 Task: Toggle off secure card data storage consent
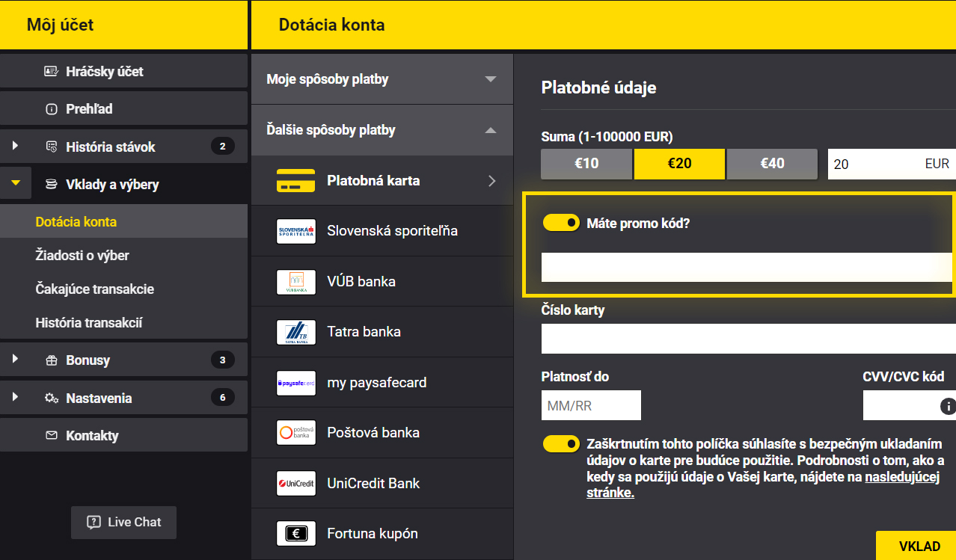(561, 443)
